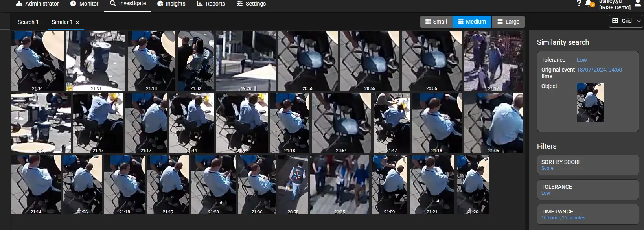Open the notifications bell with badge 2
This screenshot has height=230, width=644.
(590, 4)
